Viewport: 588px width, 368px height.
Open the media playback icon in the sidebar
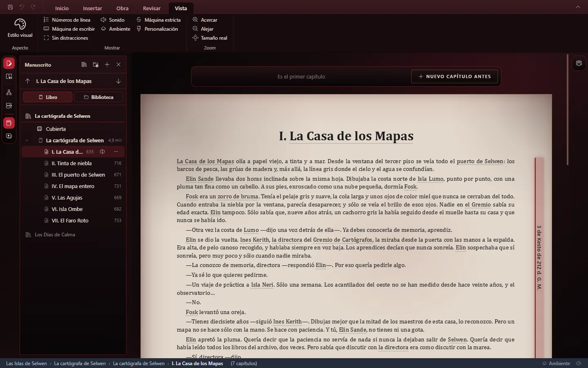[x=9, y=136]
